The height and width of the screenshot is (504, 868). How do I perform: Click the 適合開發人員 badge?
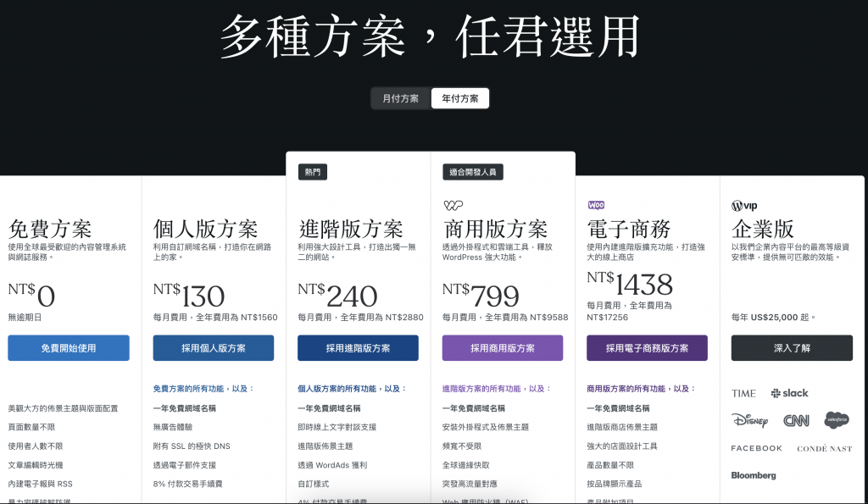(473, 172)
